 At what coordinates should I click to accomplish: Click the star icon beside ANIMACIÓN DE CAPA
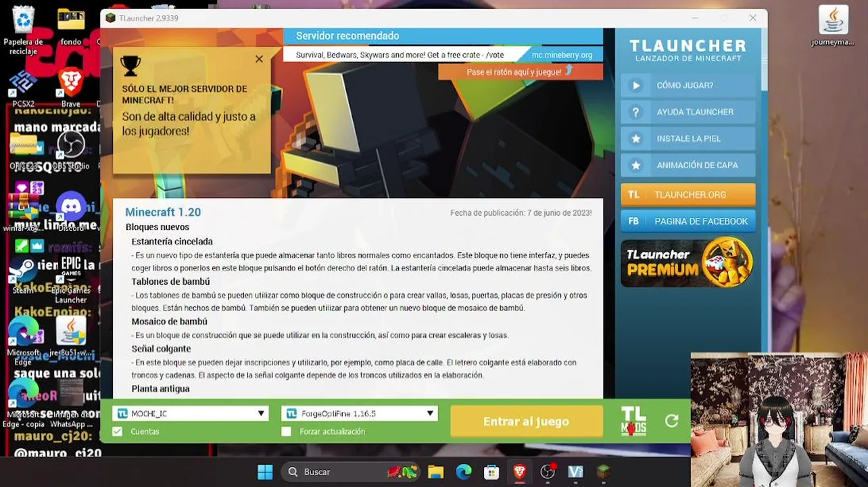[635, 165]
